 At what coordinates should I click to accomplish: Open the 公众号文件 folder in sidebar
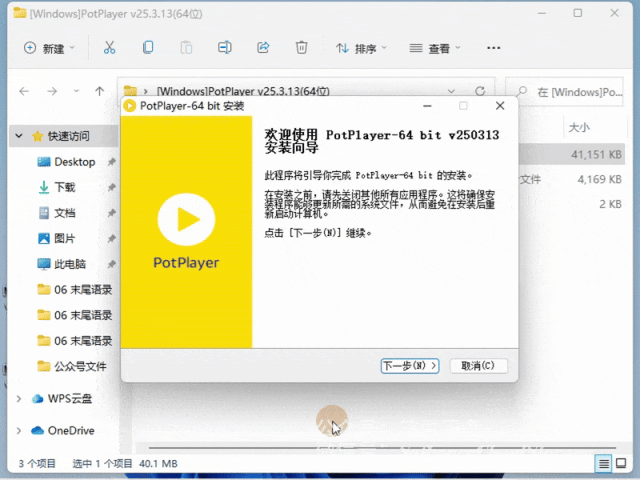(80, 367)
